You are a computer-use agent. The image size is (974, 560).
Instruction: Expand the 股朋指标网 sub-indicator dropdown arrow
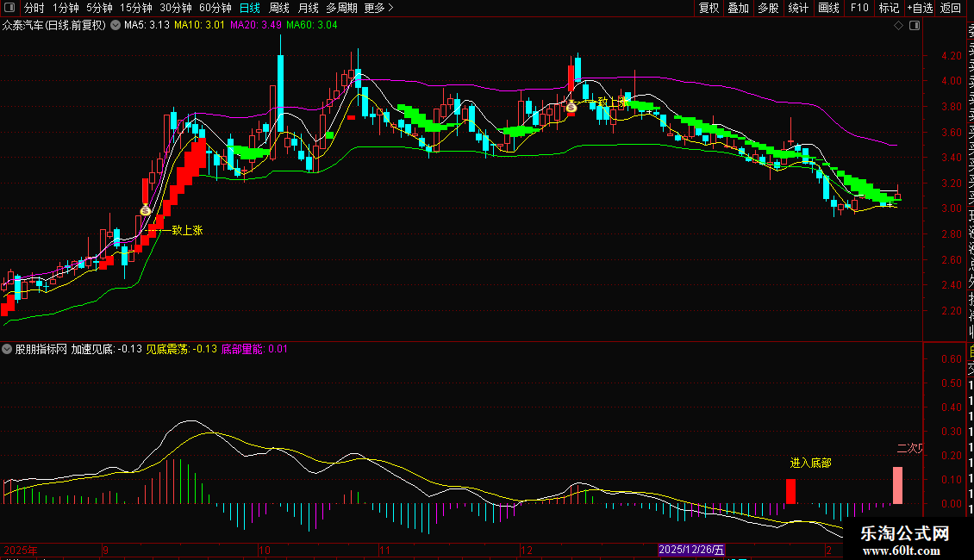pos(8,350)
